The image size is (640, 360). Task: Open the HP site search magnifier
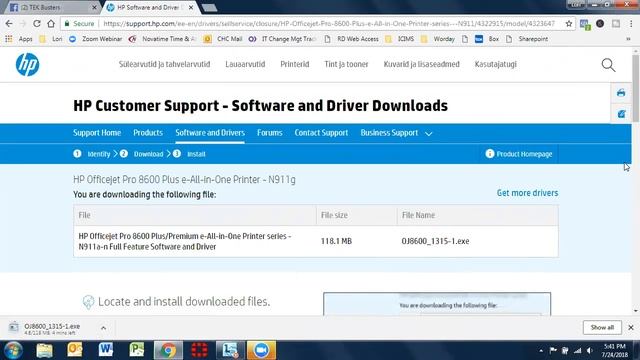point(608,65)
